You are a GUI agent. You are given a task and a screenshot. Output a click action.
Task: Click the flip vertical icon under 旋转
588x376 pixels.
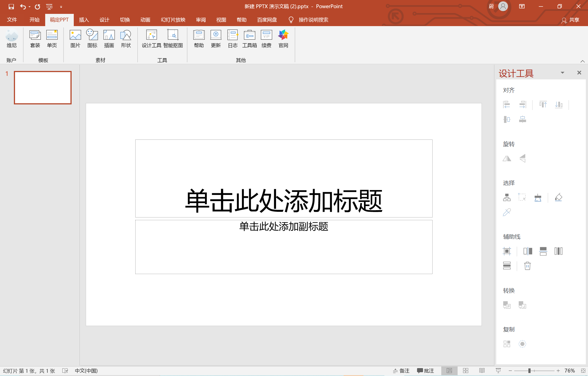click(x=522, y=158)
